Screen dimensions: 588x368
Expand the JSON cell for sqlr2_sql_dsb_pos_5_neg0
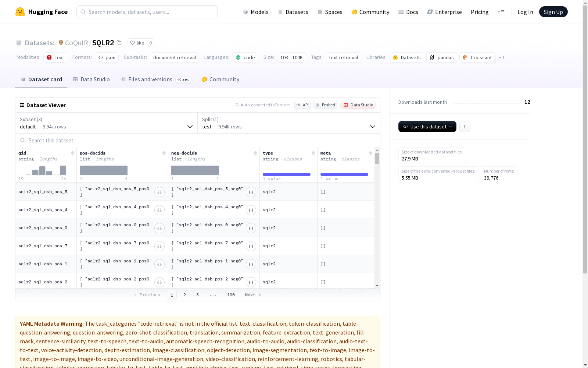251,192
